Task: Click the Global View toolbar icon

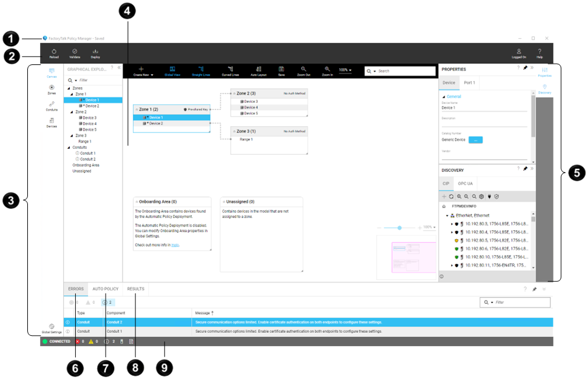Action: pos(174,70)
